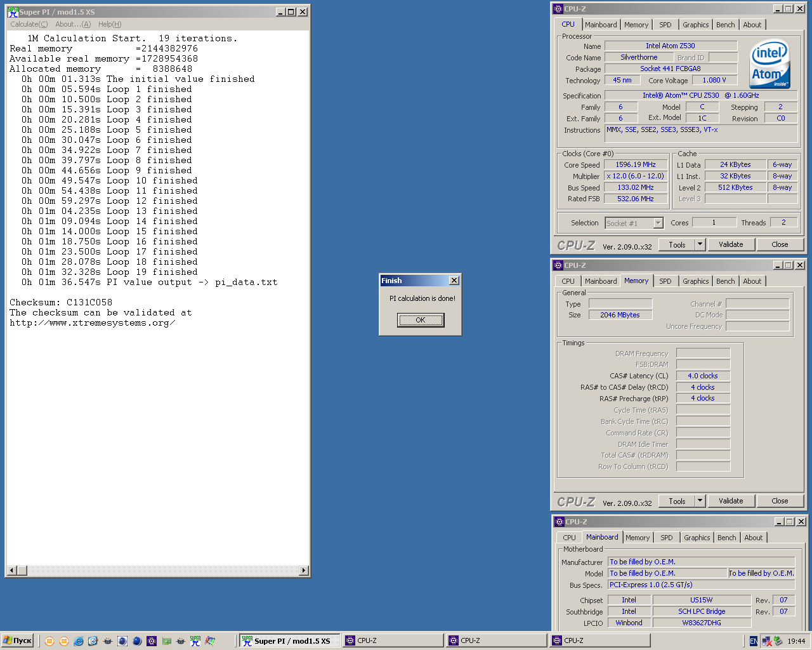Launch CPU-Z from the Quick Launch bar
812x650 pixels.
(x=152, y=641)
